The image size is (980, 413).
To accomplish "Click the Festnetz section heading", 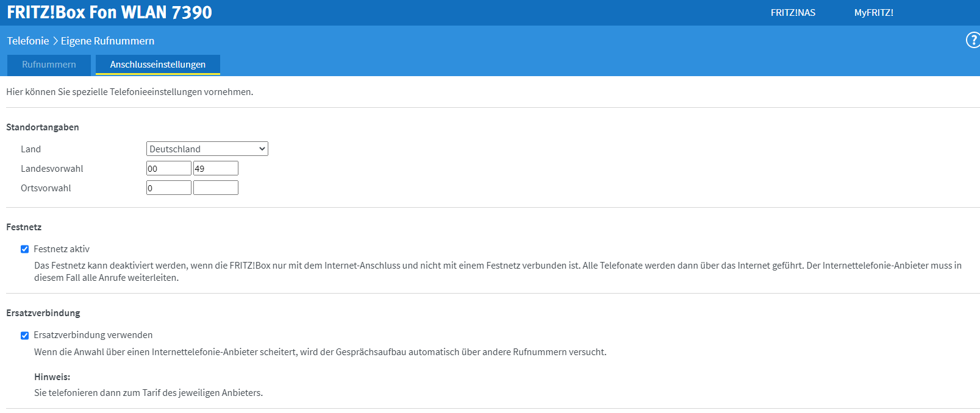I will point(24,227).
